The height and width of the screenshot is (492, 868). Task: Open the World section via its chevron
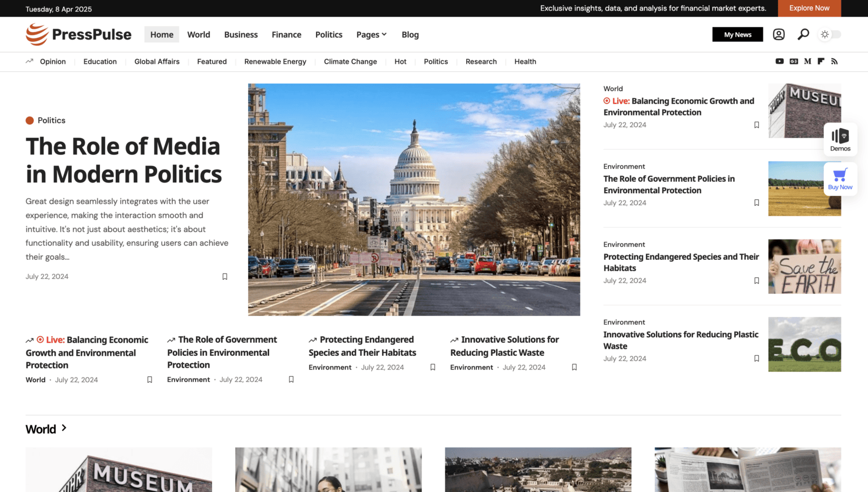coord(64,429)
